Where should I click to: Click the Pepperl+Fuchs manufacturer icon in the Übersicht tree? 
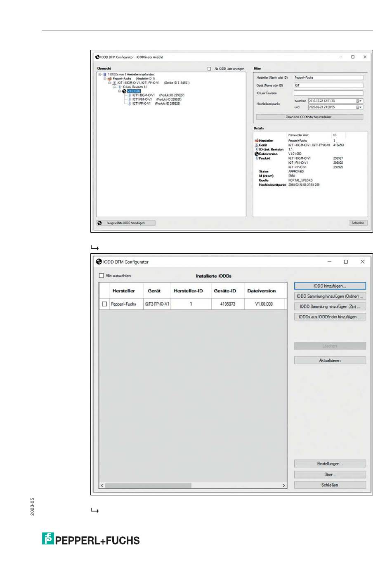pyautogui.click(x=110, y=79)
